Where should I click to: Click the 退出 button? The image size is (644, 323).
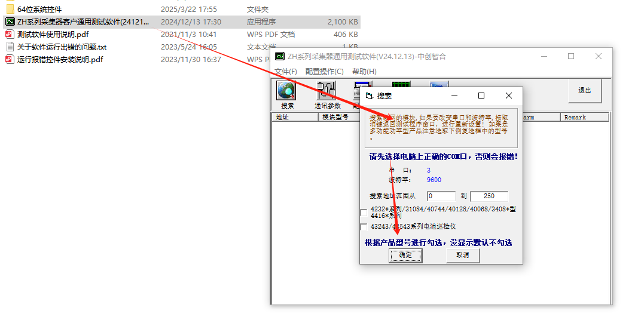click(x=584, y=91)
